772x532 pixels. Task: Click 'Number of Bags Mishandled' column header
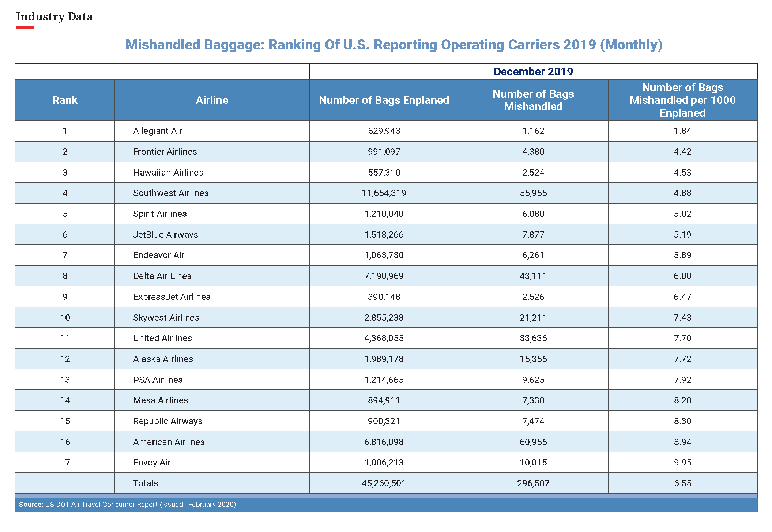[x=533, y=100]
